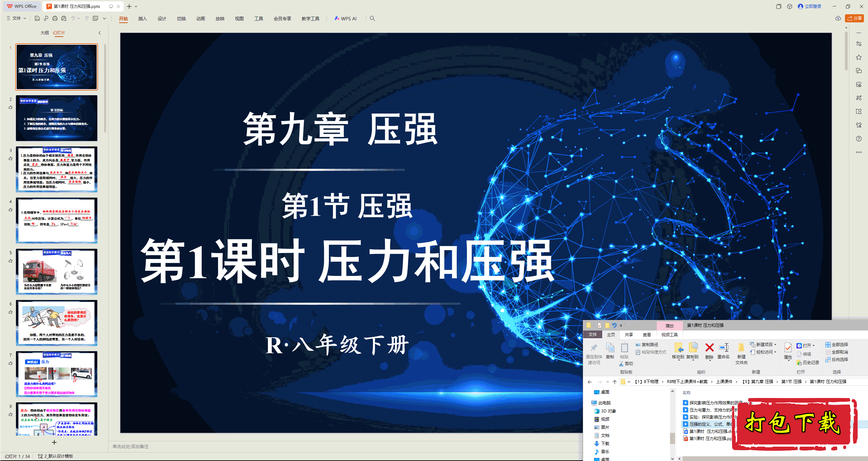Click the three-dots more icon in sidebar
868x461 pixels.
[x=859, y=152]
